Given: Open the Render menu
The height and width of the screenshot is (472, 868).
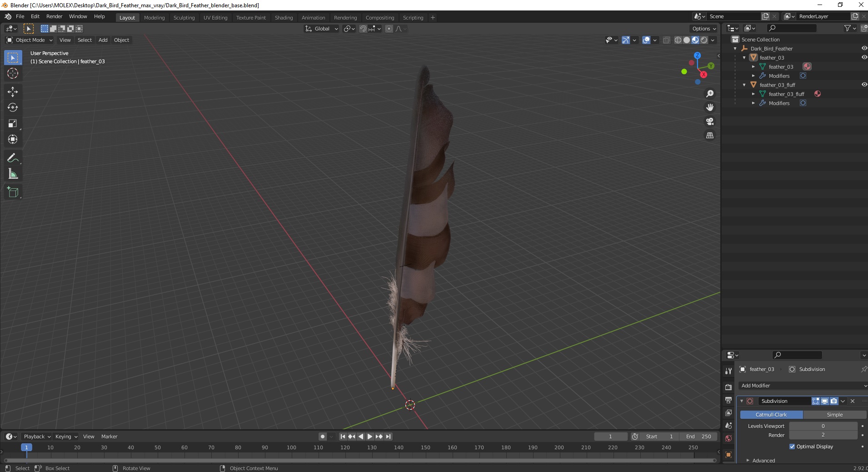Looking at the screenshot, I should pyautogui.click(x=54, y=16).
